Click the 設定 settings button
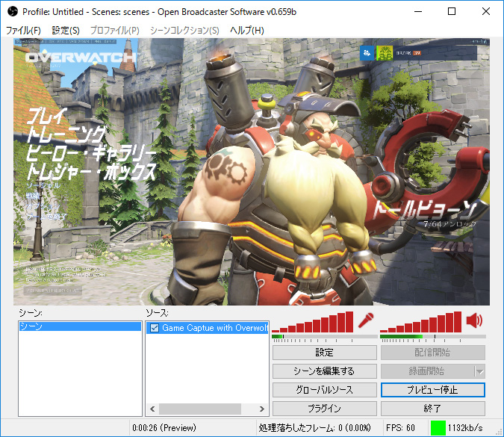This screenshot has width=504, height=437. [x=324, y=353]
